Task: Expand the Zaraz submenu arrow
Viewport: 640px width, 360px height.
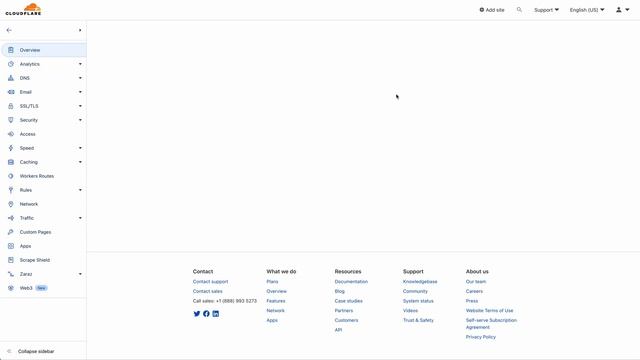Action: 80,274
